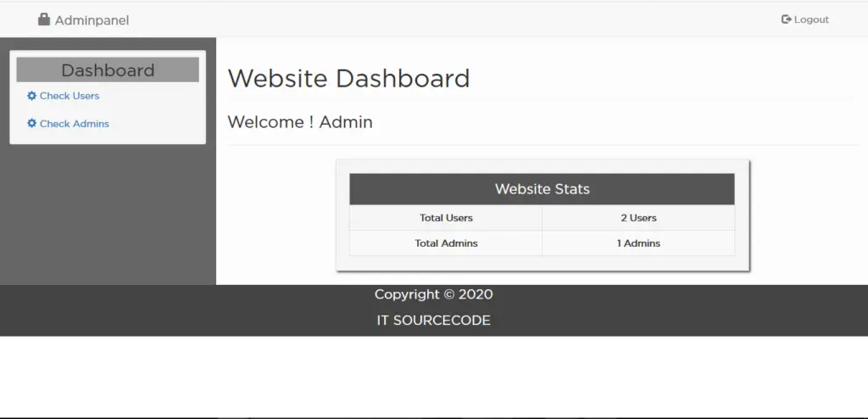Screen dimensions: 868x419
Task: Click the logout arrow icon
Action: point(786,20)
